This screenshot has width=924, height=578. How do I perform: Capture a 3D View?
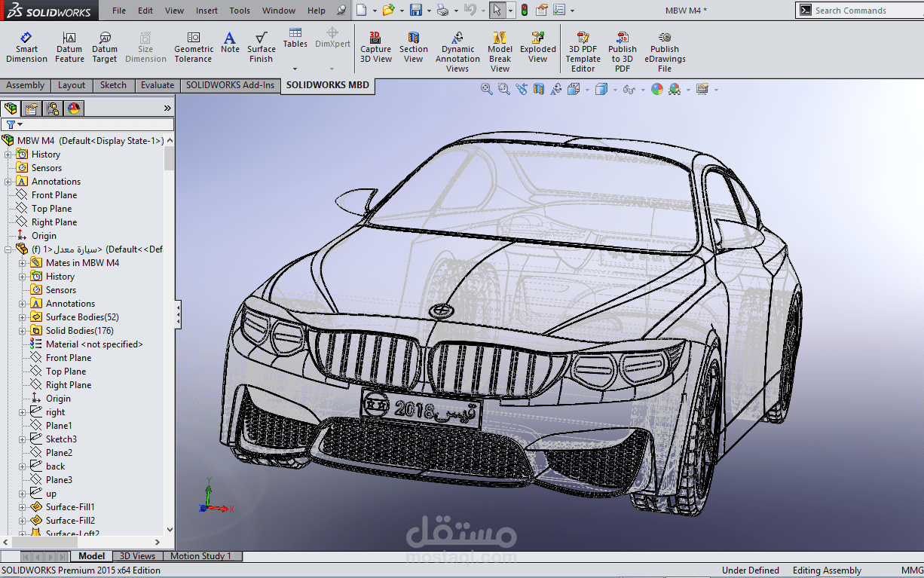(376, 47)
